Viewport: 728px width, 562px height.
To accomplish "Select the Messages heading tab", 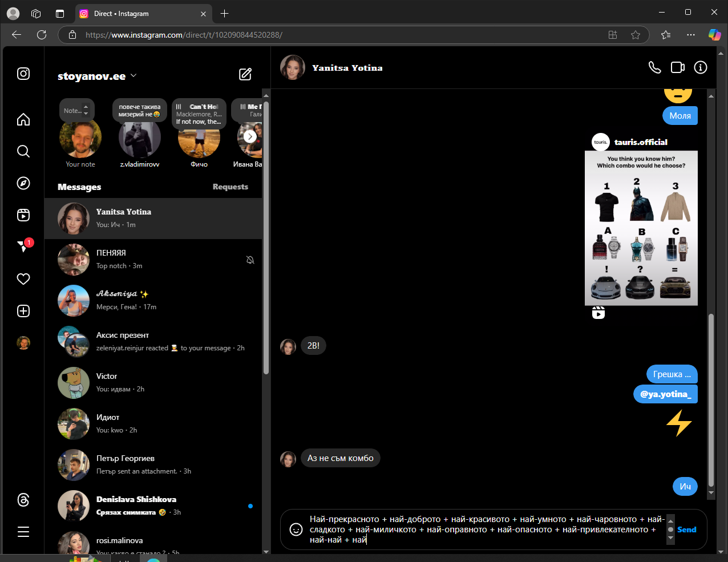I will point(79,187).
